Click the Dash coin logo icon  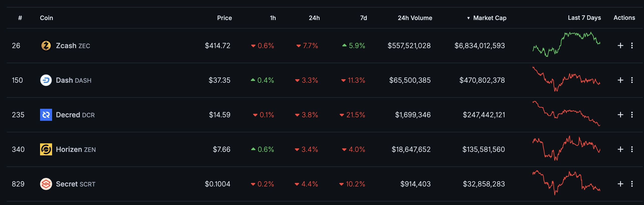[x=46, y=80]
